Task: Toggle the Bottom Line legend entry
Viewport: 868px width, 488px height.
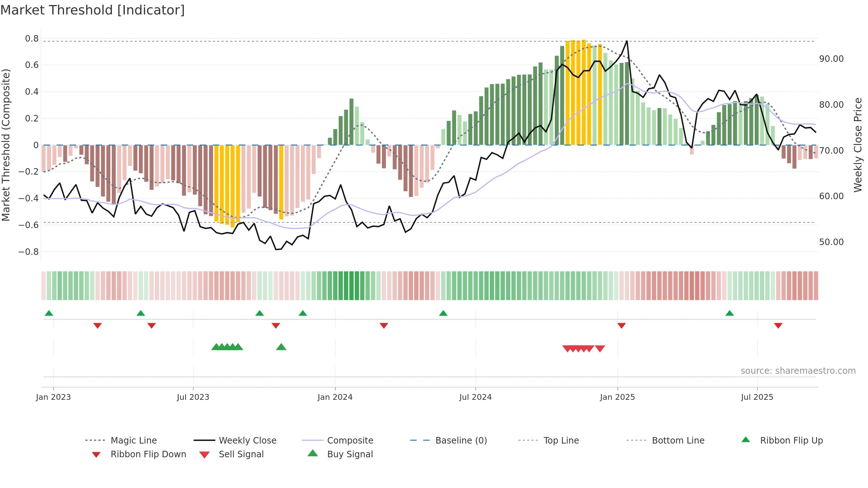Action: 665,440
